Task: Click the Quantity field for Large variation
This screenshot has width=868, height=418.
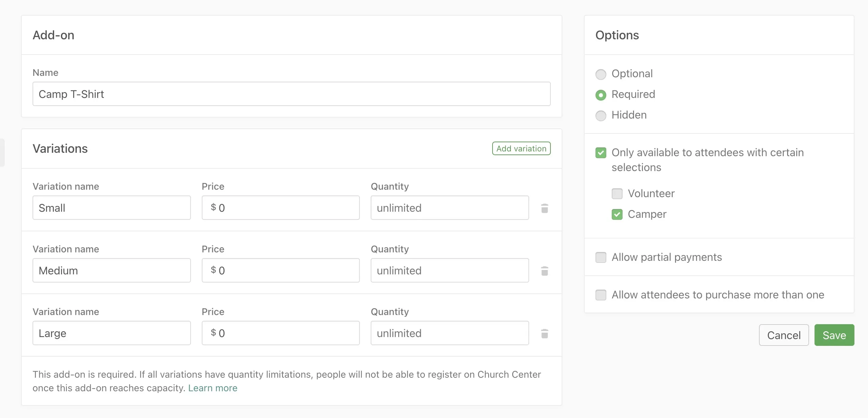Action: 449,333
